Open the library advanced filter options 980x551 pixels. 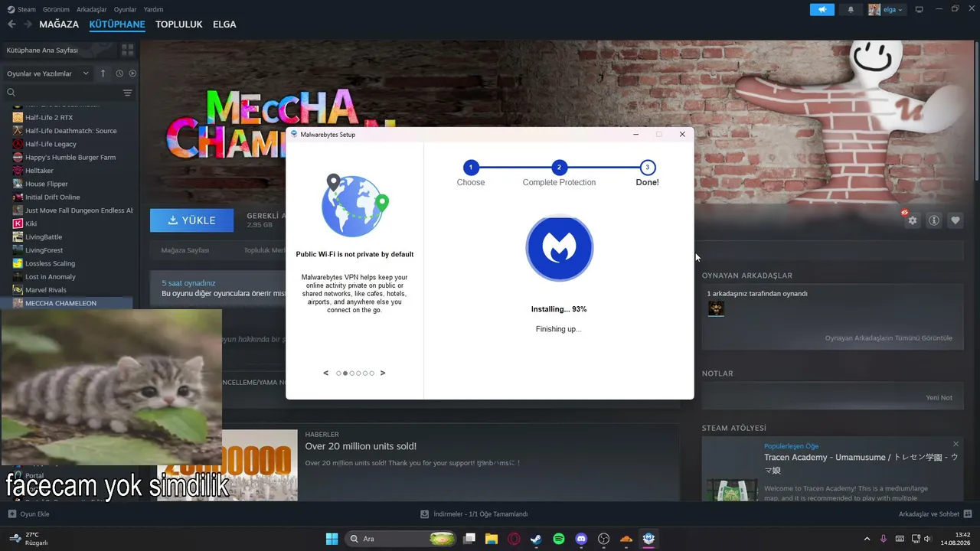[x=127, y=93]
